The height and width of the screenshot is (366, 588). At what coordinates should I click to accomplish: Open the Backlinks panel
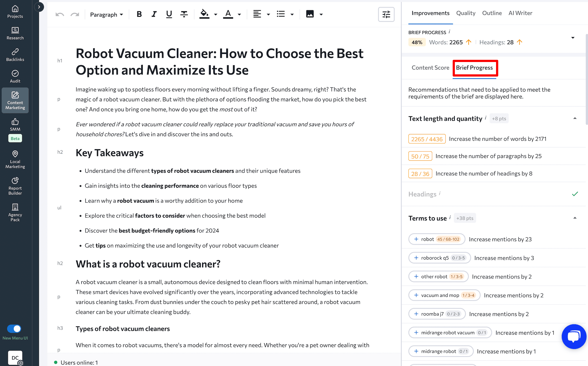15,54
